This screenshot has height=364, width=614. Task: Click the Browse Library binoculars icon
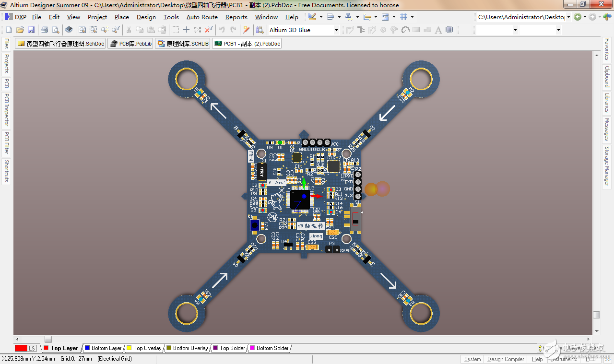pyautogui.click(x=260, y=30)
